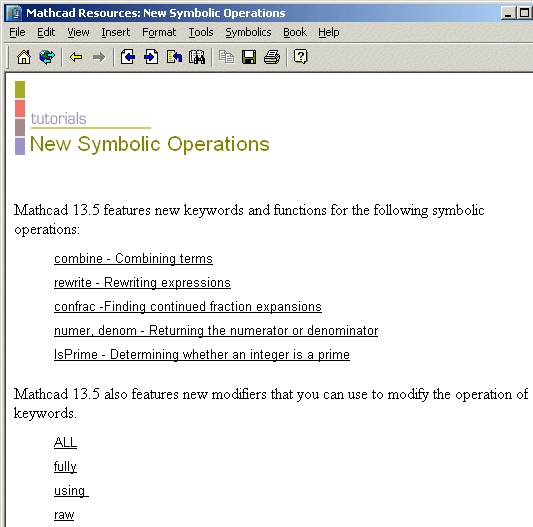
Task: Click the grayed copy icon
Action: click(226, 57)
